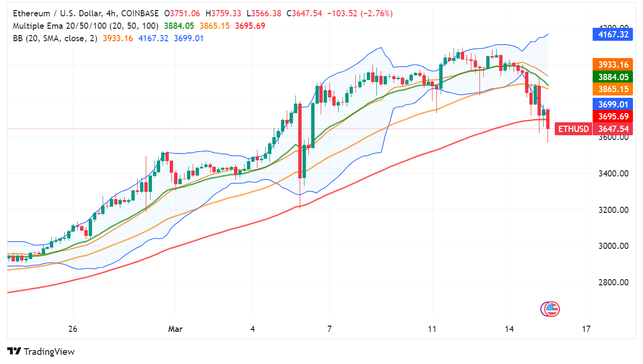Click the 3933.16 orange price label
Viewport: 643px width, 364px height.
coord(613,65)
